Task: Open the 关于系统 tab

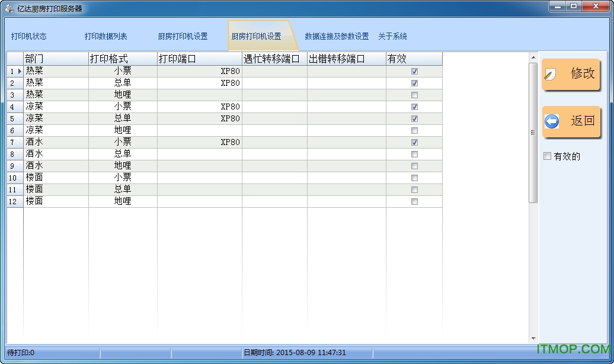Action: click(392, 36)
